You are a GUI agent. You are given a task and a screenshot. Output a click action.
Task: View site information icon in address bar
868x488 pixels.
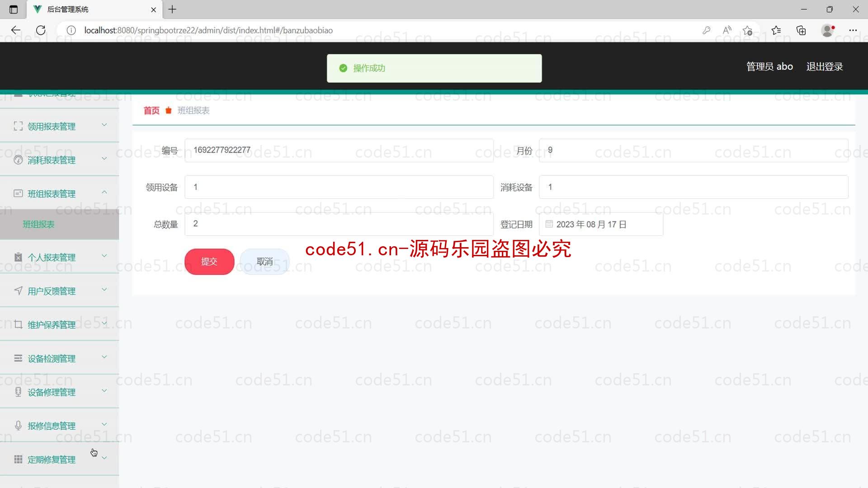tap(71, 30)
